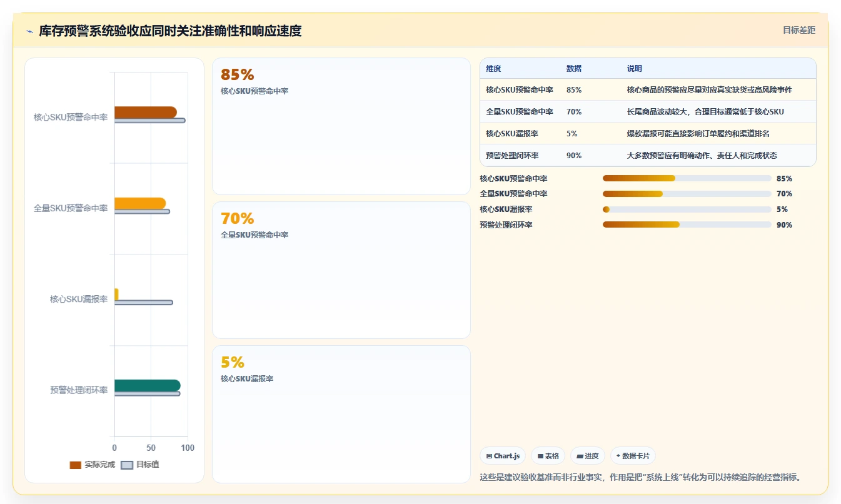Click the 100 tick on chart x-axis
Viewport: 841px width, 504px height.
(188, 448)
